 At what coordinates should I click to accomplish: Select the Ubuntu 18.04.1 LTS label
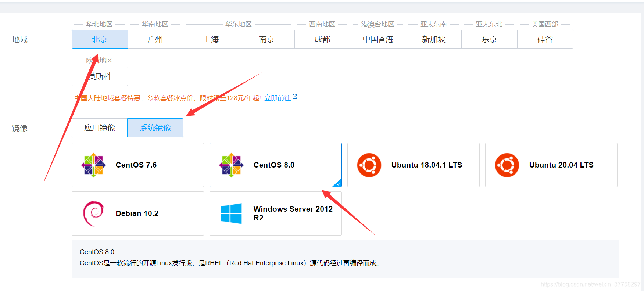point(427,165)
